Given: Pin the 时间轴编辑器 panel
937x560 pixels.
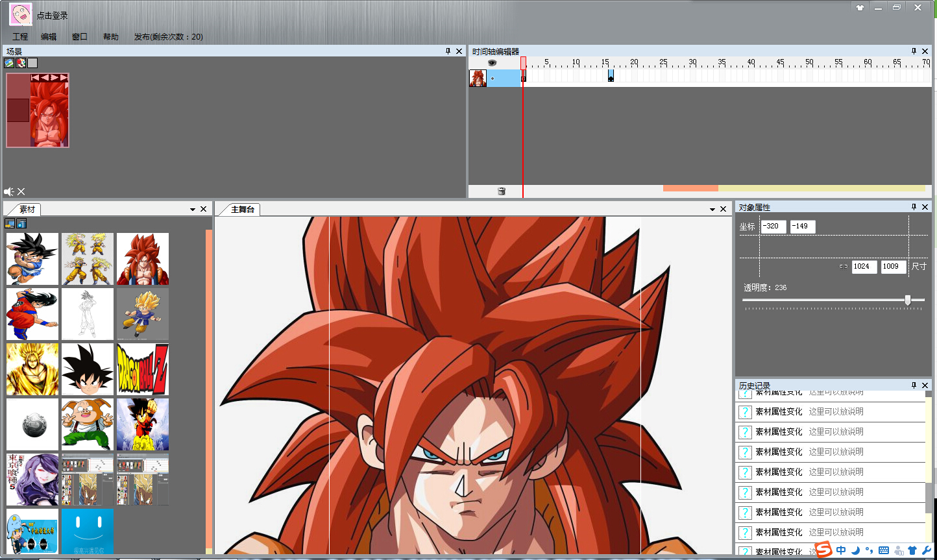Looking at the screenshot, I should (x=914, y=51).
